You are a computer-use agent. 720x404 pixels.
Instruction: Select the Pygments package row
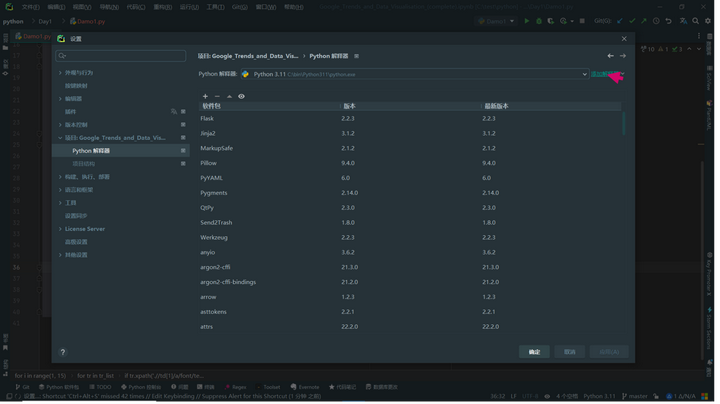click(x=410, y=193)
